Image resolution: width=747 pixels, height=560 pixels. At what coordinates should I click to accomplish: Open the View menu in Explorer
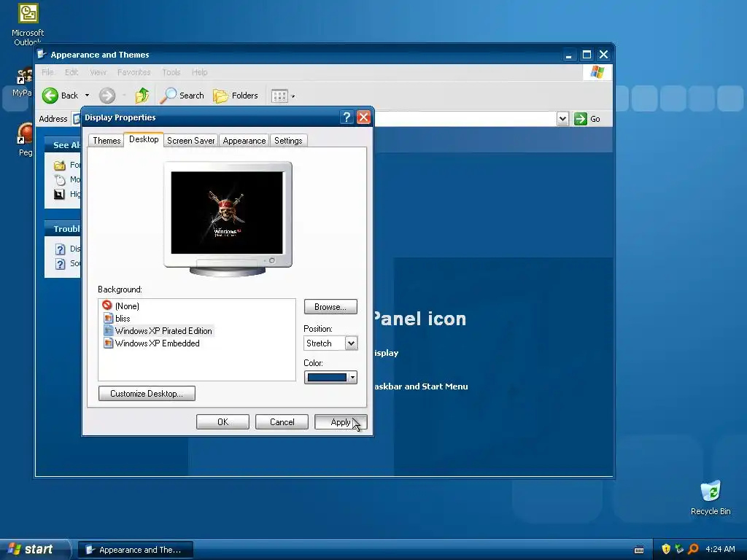(98, 72)
